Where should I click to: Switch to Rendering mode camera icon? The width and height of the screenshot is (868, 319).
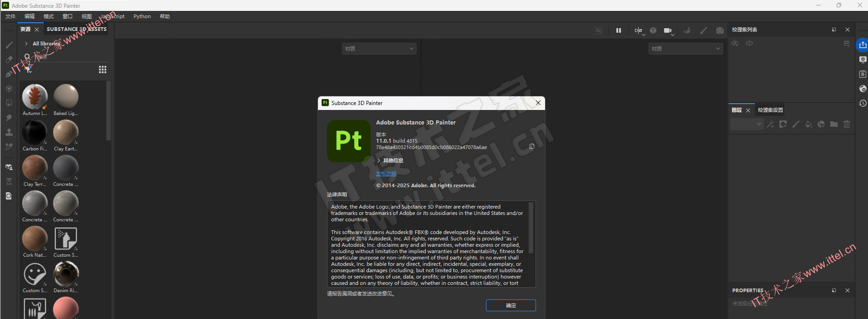click(x=720, y=30)
